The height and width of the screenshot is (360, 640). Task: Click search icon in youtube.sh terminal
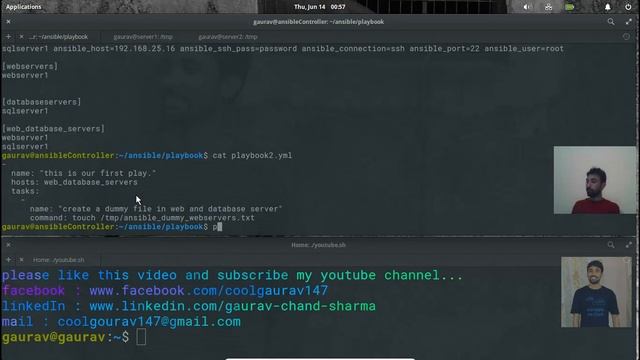tap(611, 245)
